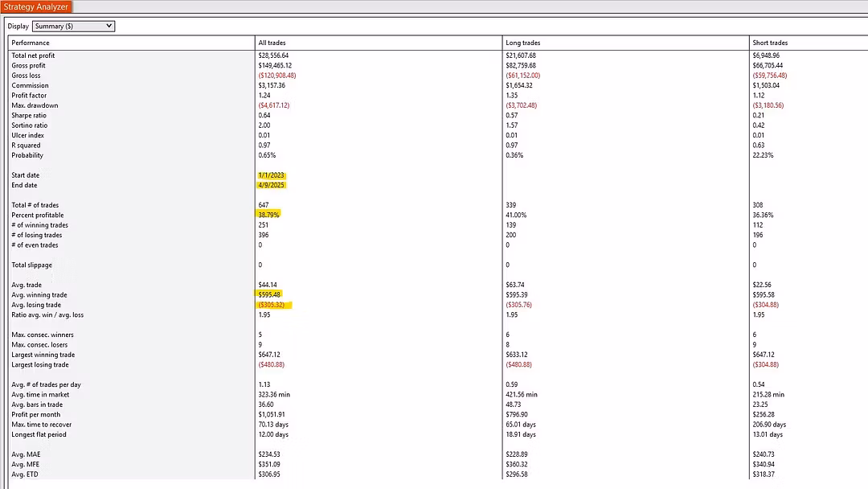Select the Largest losing trade row label

pyautogui.click(x=40, y=364)
